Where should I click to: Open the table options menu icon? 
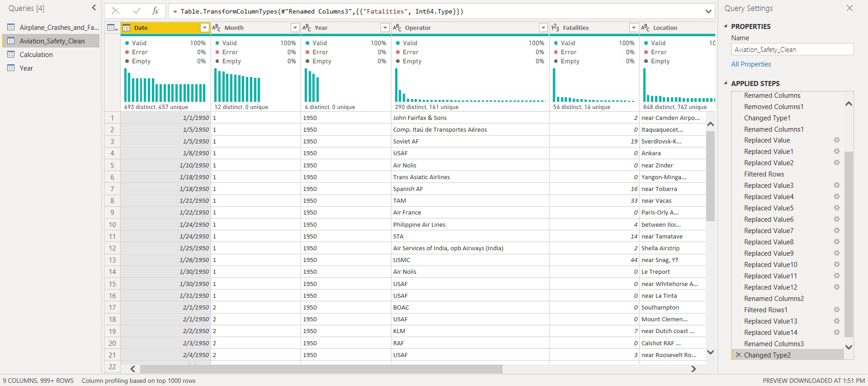[112, 28]
